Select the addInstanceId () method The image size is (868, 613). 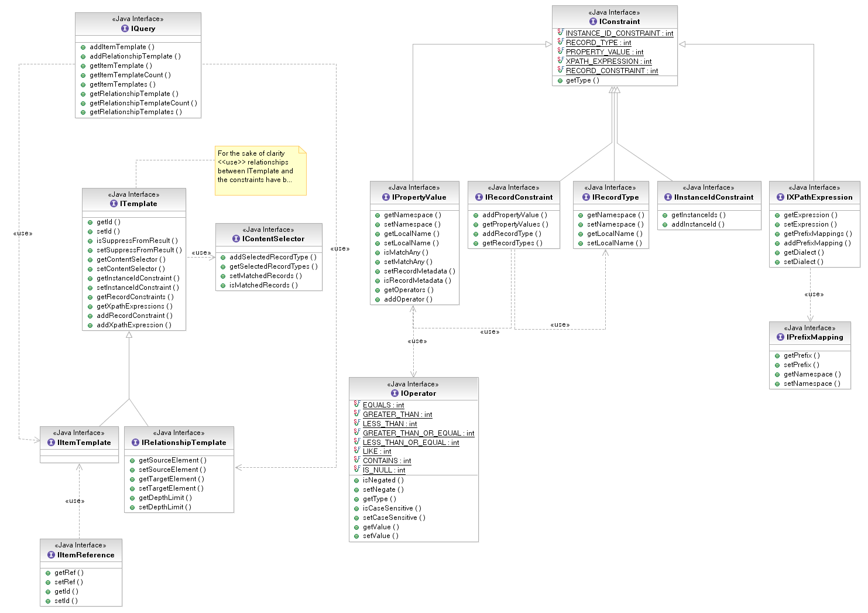(698, 224)
